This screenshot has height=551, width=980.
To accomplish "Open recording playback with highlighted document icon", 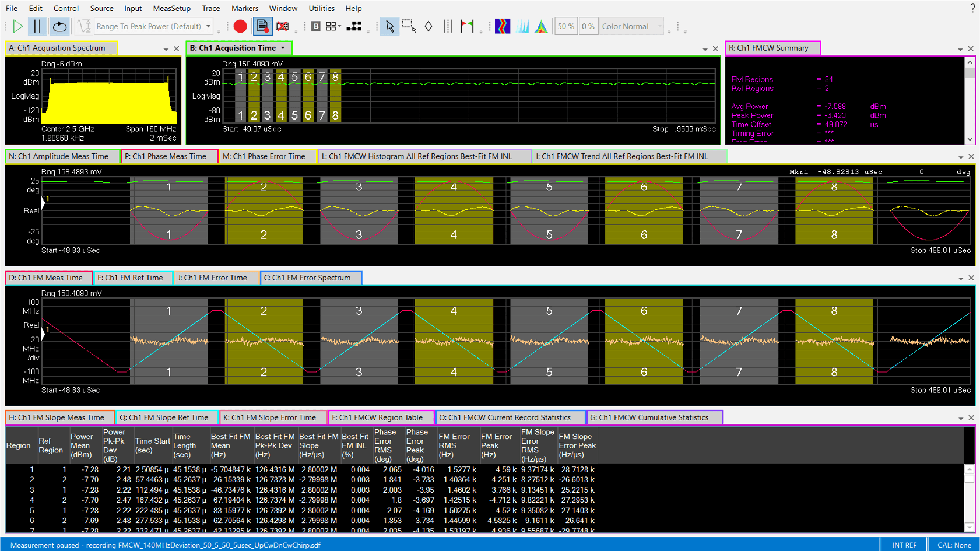I will tap(261, 26).
